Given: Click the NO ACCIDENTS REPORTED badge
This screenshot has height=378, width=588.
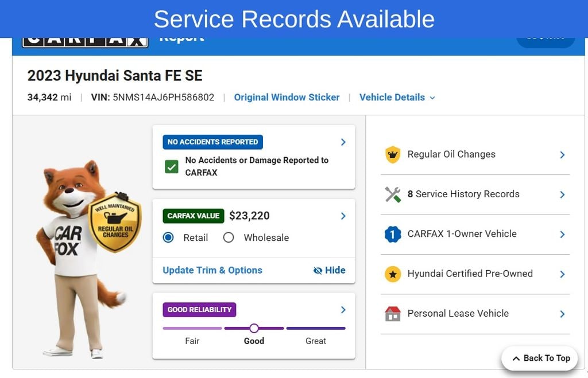Looking at the screenshot, I should coord(212,142).
